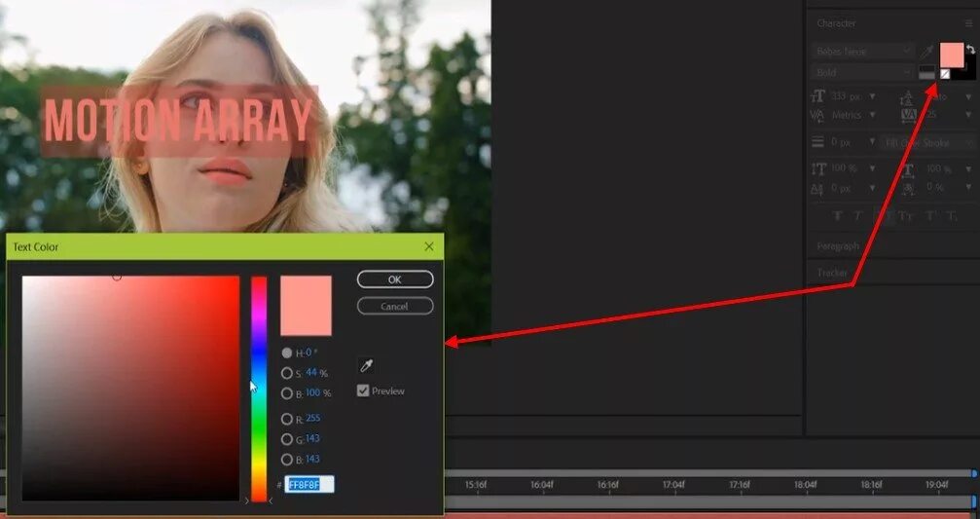The height and width of the screenshot is (519, 980).
Task: Click the vertical scale icon
Action: (818, 168)
